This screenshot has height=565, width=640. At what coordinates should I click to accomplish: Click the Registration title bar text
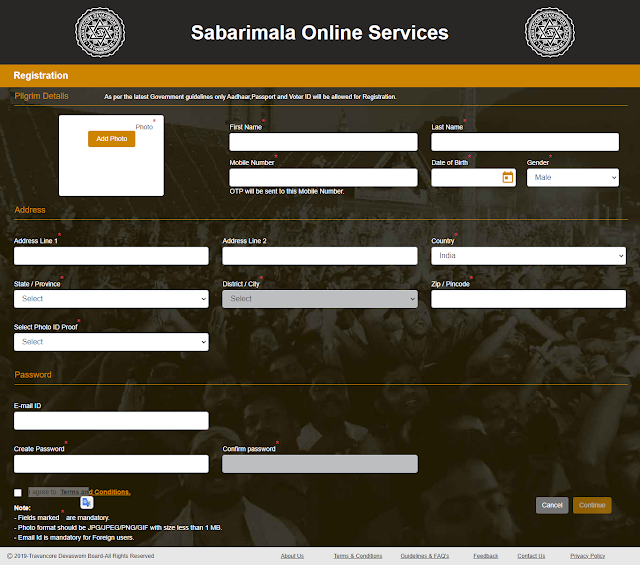pos(41,76)
